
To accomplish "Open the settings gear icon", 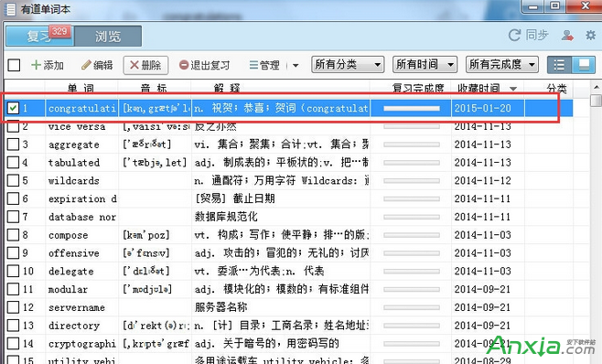I will 590,36.
